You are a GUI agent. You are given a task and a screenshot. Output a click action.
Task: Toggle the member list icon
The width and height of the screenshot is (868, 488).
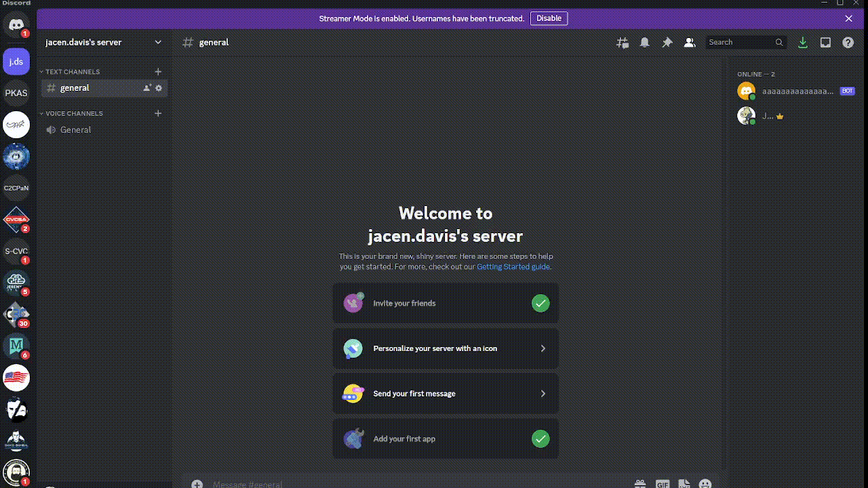(690, 43)
